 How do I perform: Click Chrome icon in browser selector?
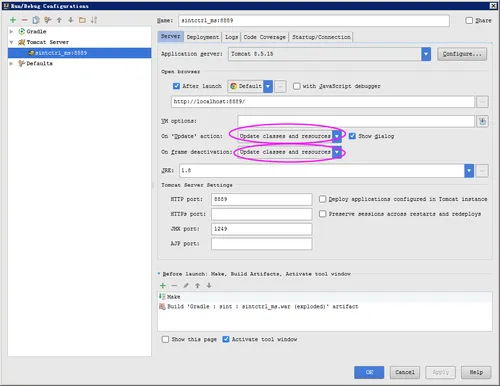234,86
